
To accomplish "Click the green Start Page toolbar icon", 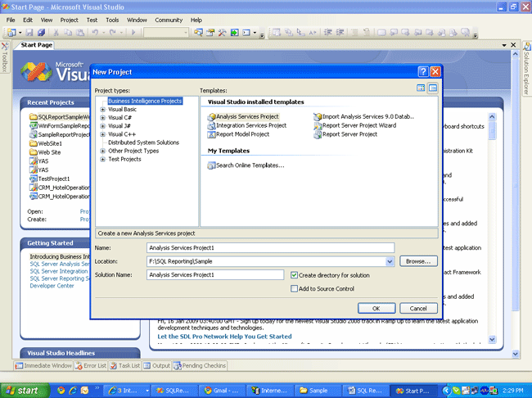I will [234, 32].
